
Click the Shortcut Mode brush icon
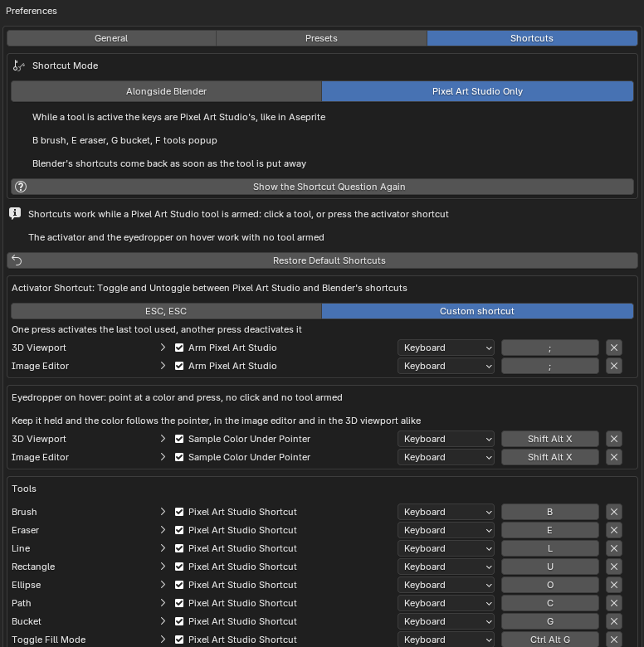pyautogui.click(x=18, y=66)
